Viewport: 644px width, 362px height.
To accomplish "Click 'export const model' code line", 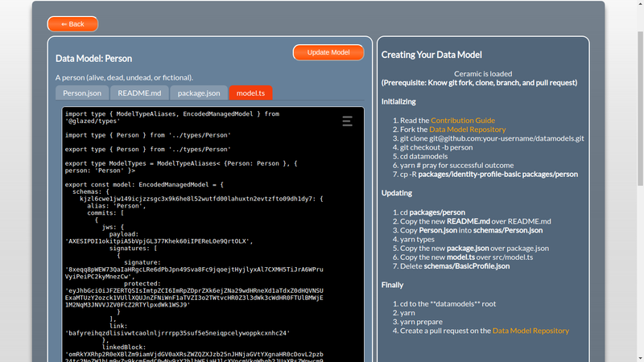I will pos(144,185).
